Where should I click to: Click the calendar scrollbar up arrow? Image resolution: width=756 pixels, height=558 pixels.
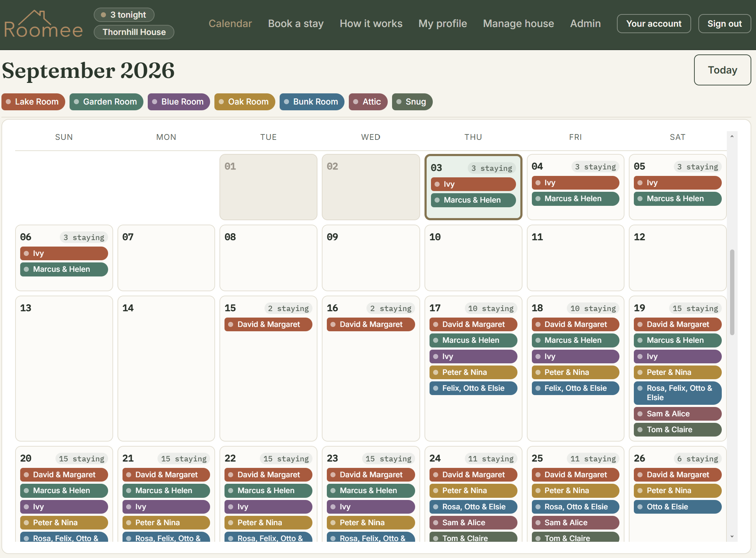pos(731,137)
